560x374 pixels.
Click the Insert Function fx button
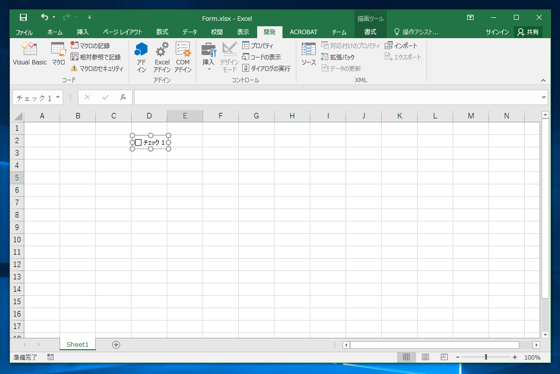123,97
